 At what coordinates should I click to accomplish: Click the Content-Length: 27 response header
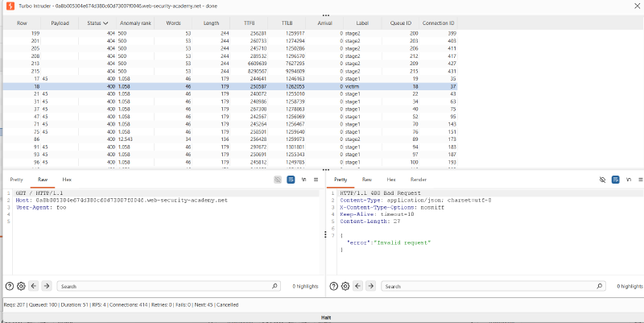coord(370,221)
